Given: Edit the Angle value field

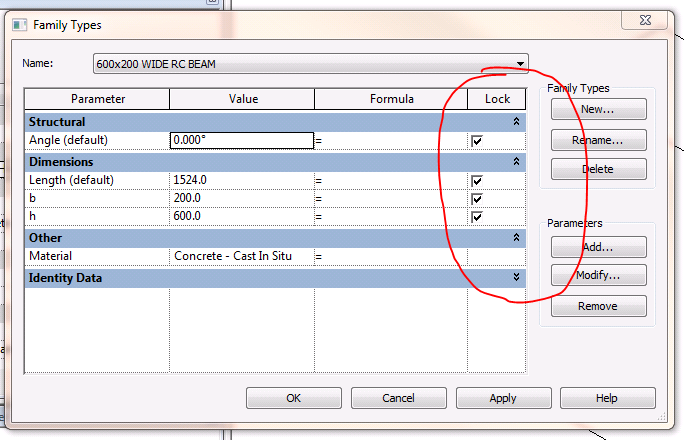Looking at the screenshot, I should pos(241,141).
